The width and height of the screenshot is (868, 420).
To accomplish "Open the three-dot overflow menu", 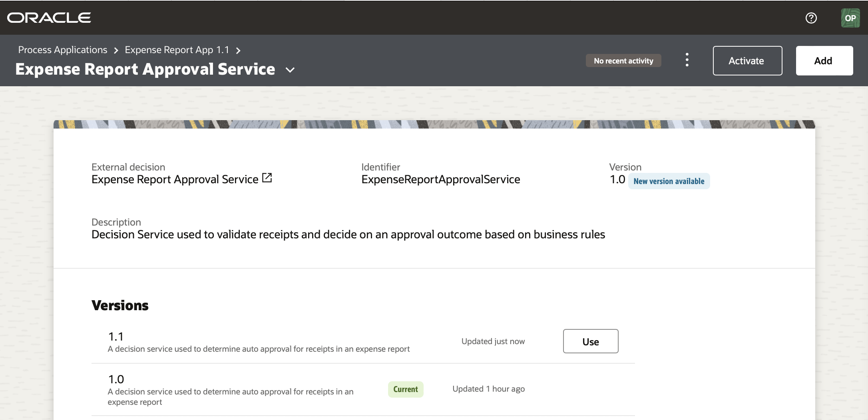I will tap(687, 60).
